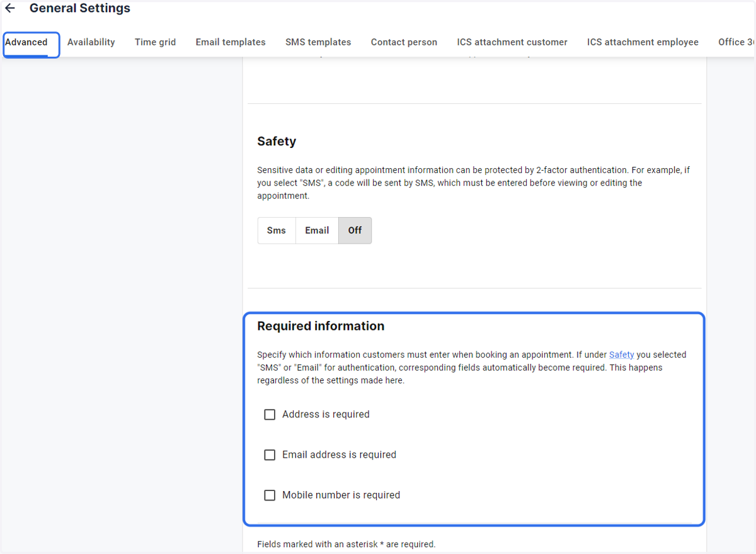The image size is (756, 554).
Task: Set Safety authentication to Email
Action: pyautogui.click(x=317, y=230)
